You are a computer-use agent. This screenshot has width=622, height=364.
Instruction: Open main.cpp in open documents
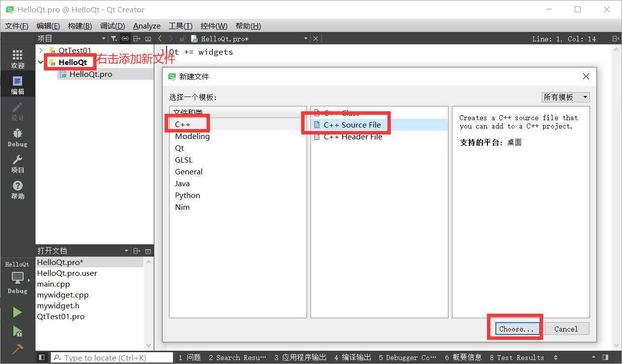point(53,284)
